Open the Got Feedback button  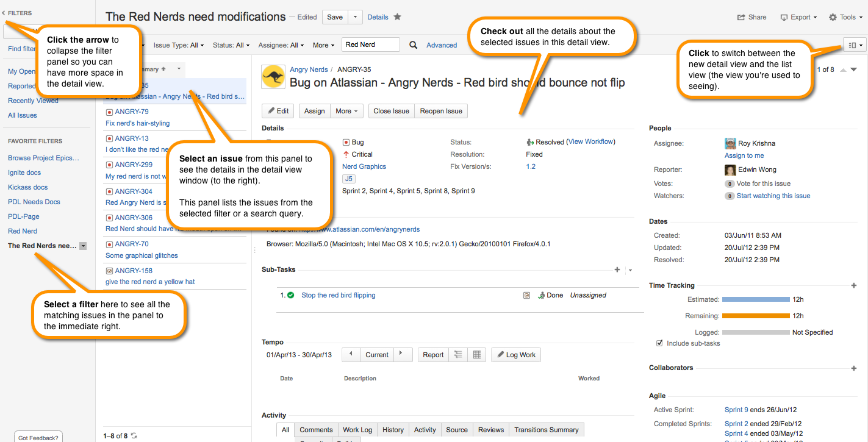click(x=38, y=437)
